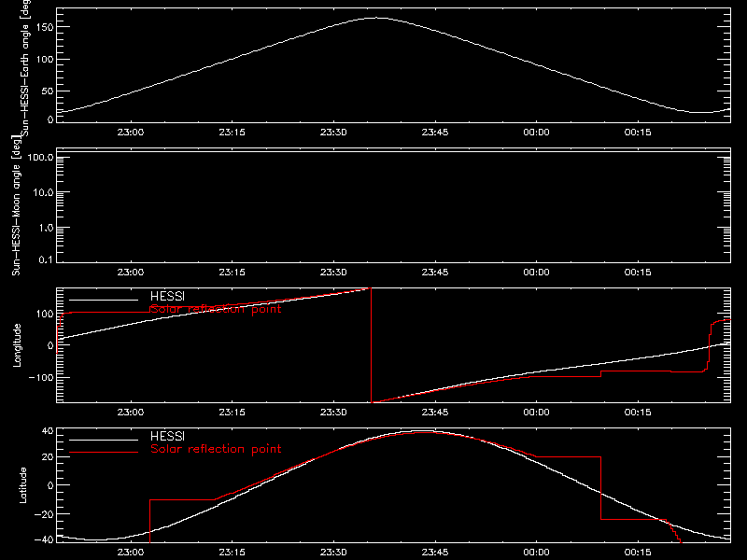Click the Longitude axis label
Image resolution: width=747 pixels, height=560 pixels.
[x=17, y=345]
